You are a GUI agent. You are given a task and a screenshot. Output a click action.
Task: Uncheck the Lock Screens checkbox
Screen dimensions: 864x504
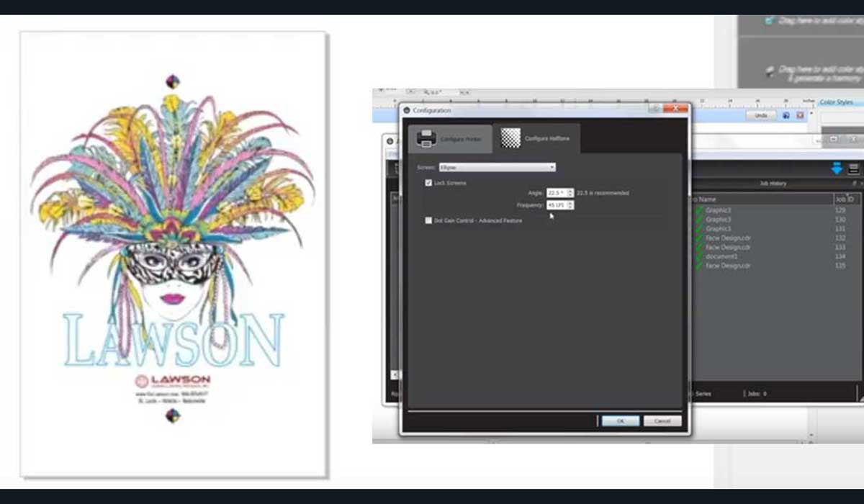(x=428, y=183)
